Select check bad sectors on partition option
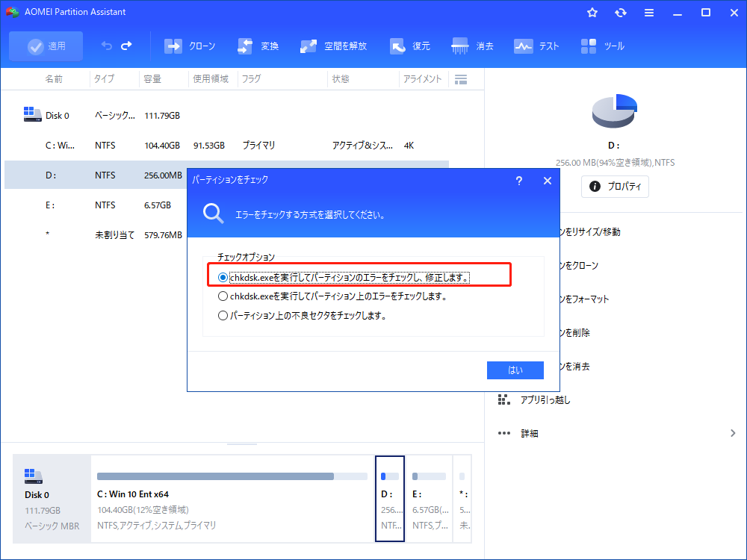The image size is (747, 560). point(223,315)
